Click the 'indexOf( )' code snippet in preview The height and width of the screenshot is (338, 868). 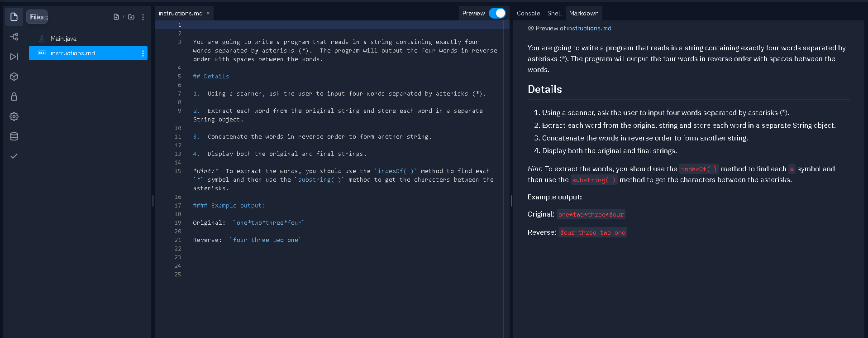(699, 169)
